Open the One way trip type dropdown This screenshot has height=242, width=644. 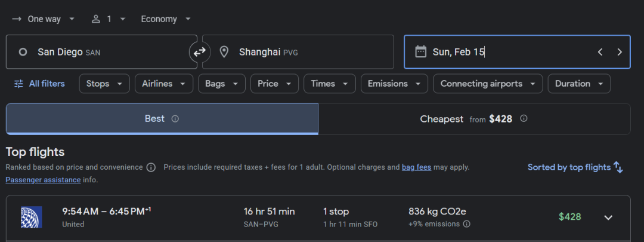tap(44, 19)
